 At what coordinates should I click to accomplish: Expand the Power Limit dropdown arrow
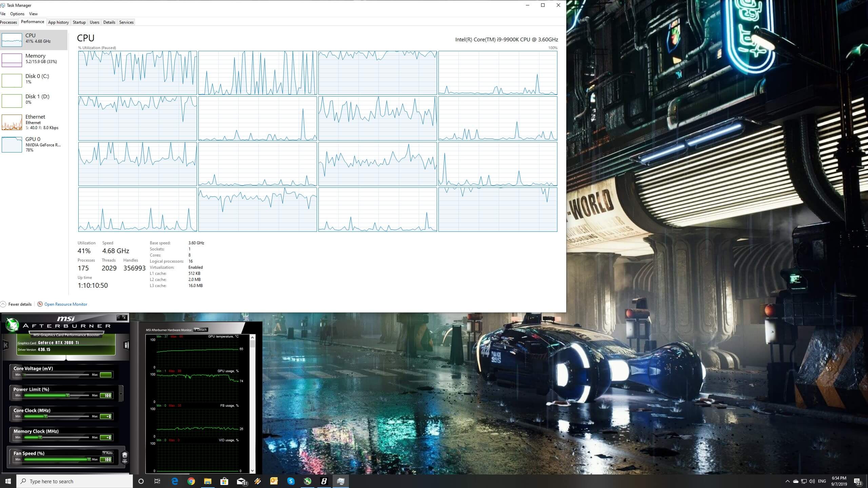(x=121, y=394)
